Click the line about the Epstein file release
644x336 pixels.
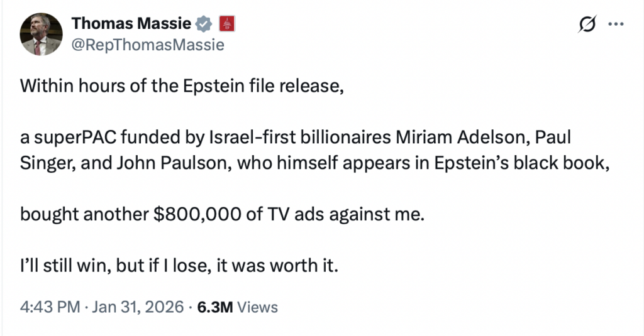click(182, 87)
